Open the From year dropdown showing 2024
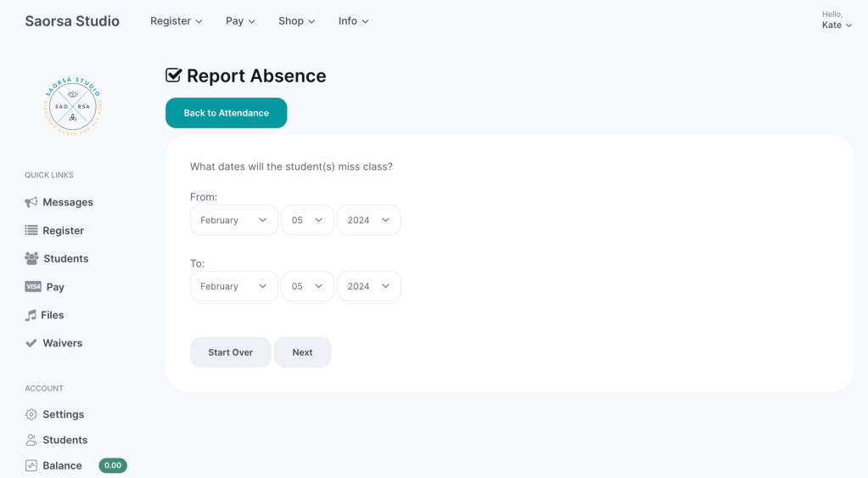Viewport: 868px width, 478px height. 369,220
